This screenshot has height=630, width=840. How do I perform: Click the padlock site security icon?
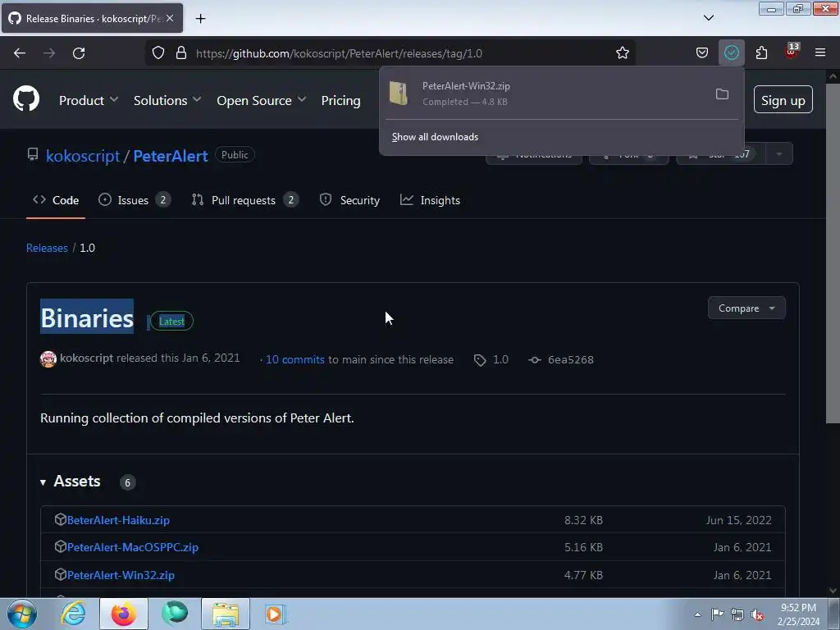(181, 53)
